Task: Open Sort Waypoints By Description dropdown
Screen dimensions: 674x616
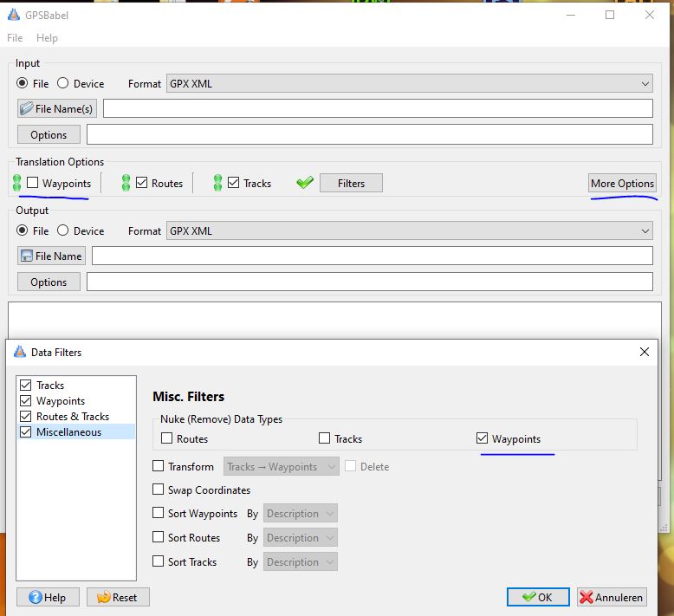Action: click(301, 513)
